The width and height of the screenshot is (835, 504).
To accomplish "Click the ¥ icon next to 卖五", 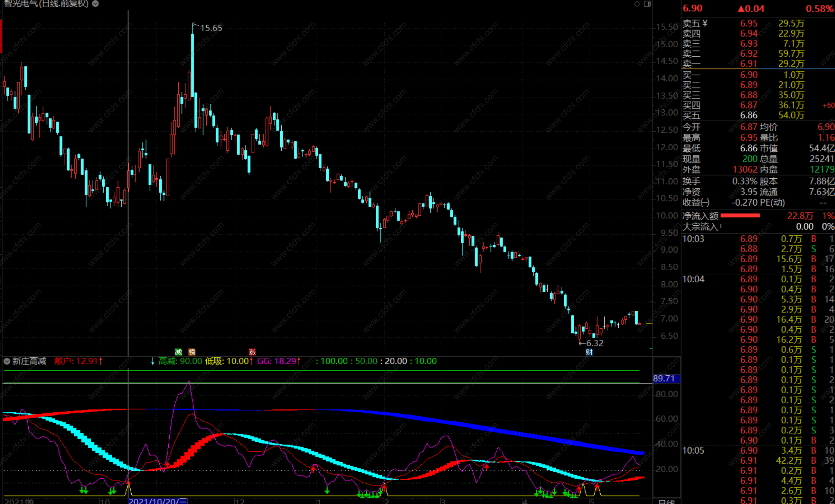I will (x=705, y=24).
